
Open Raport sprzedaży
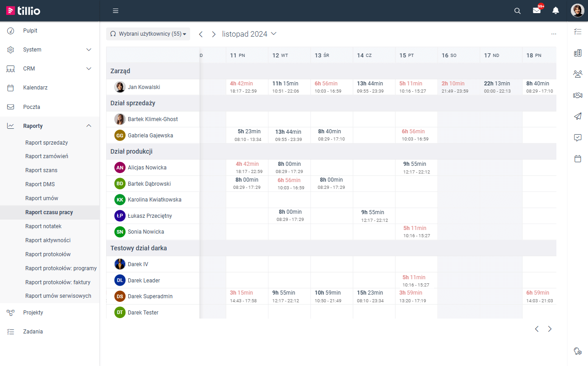pos(47,143)
